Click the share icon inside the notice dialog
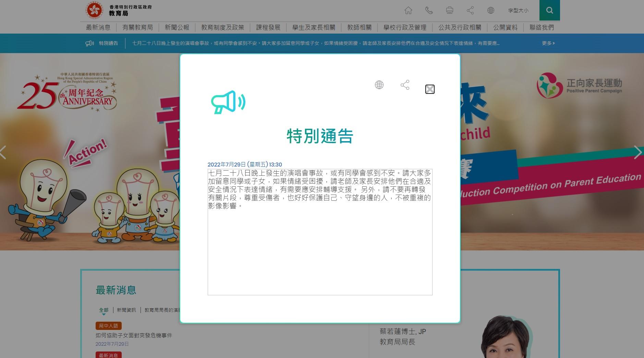The width and height of the screenshot is (644, 358). coord(405,85)
